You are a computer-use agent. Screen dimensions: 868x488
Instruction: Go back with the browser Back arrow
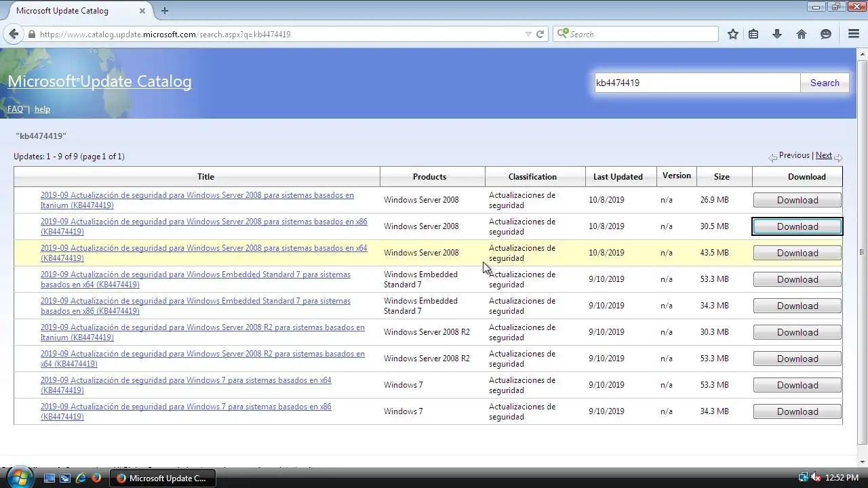tap(14, 34)
